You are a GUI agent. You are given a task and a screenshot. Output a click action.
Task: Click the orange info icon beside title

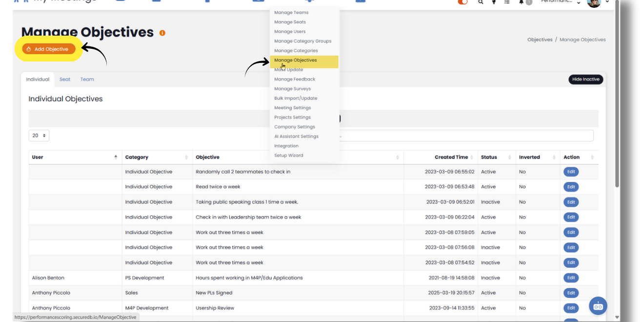click(162, 33)
